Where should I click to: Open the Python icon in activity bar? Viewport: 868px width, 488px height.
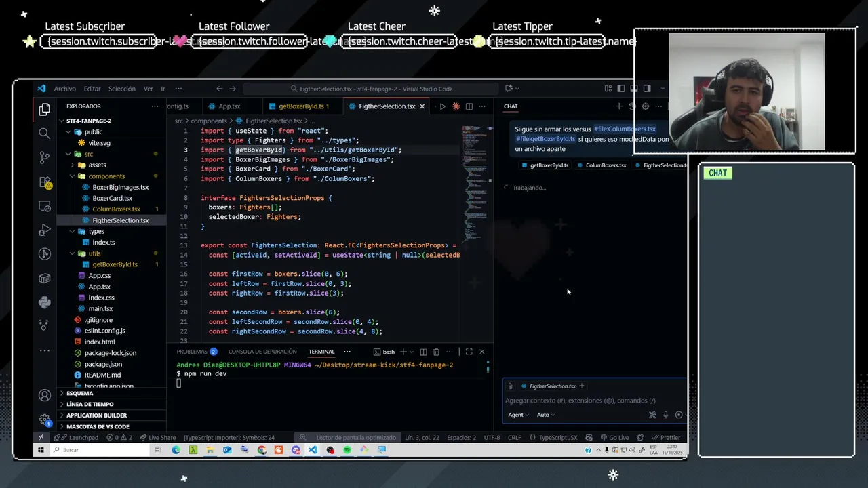coord(45,302)
